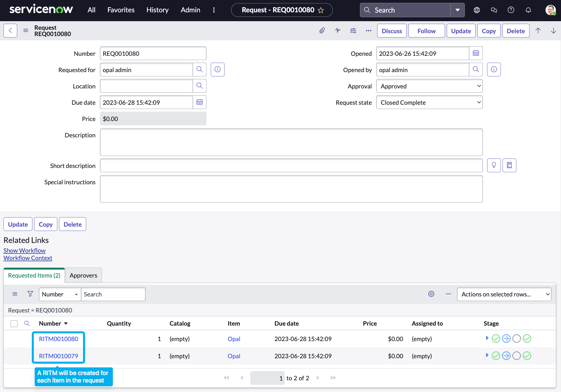
Task: Click the personalize form settings icon
Action: (x=353, y=31)
